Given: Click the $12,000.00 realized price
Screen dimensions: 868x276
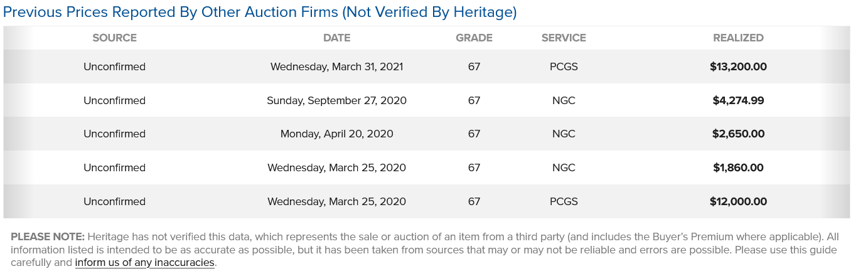Looking at the screenshot, I should click(738, 201).
